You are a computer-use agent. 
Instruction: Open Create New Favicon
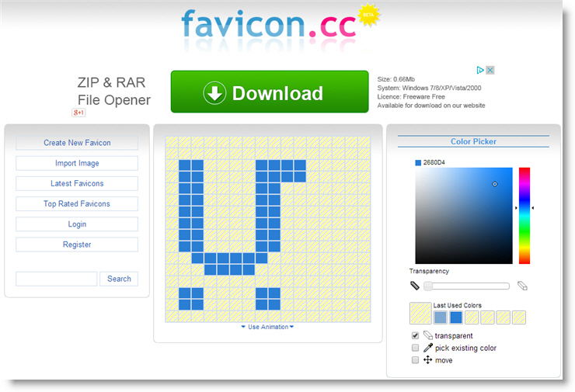point(77,143)
